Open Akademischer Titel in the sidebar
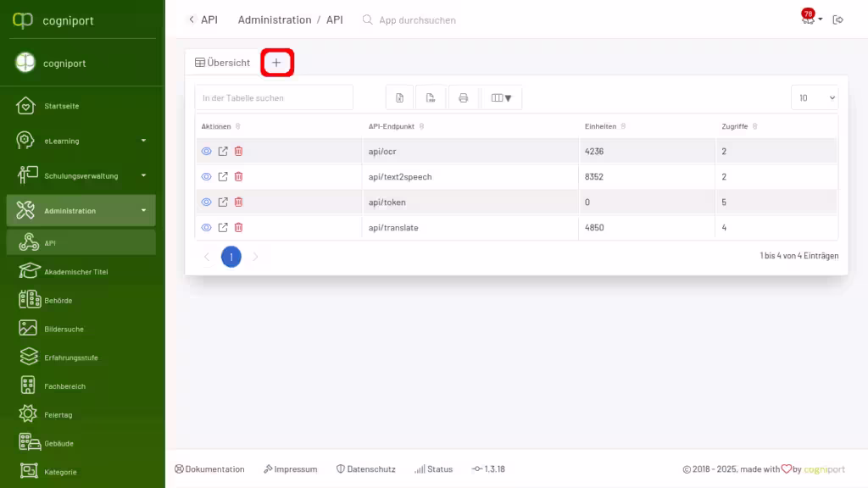This screenshot has width=868, height=488. click(76, 272)
